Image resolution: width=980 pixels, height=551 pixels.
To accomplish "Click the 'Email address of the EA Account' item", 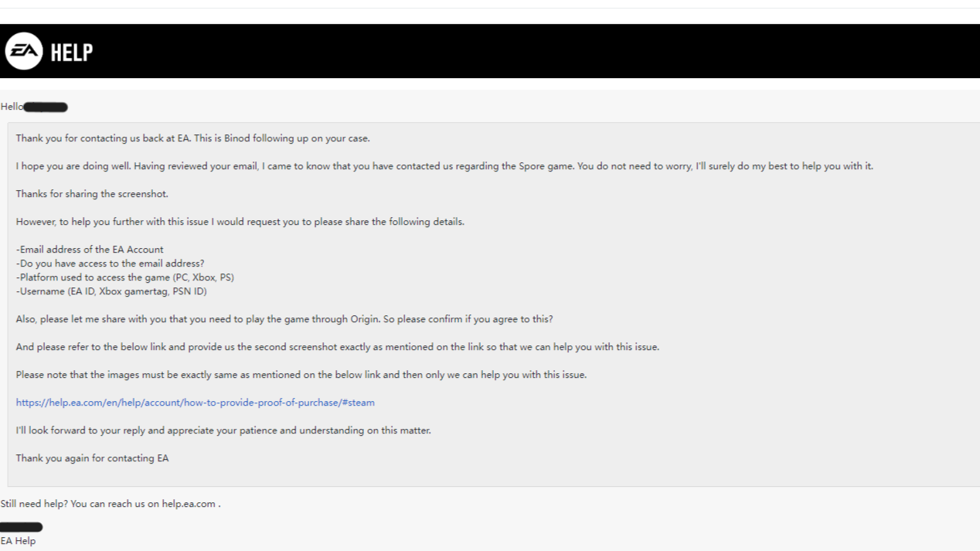I will pos(90,250).
